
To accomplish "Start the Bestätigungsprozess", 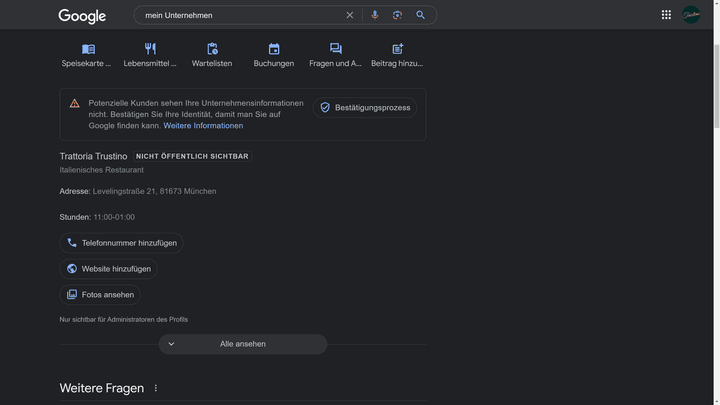I will tap(365, 107).
